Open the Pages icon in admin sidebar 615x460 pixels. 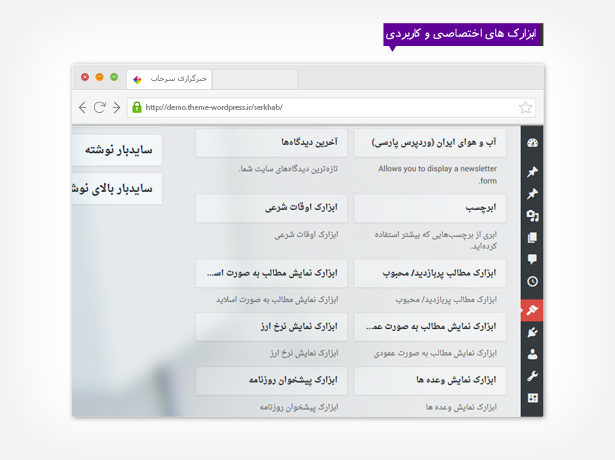[532, 238]
